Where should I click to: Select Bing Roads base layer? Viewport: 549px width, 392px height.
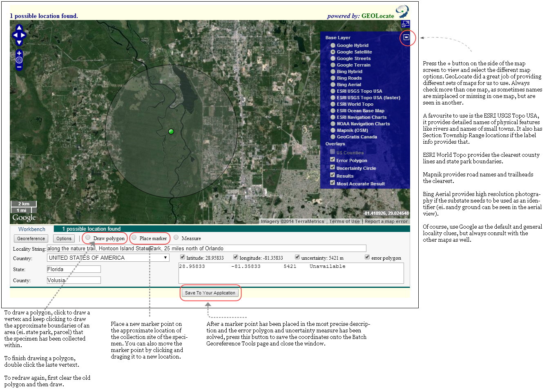333,78
